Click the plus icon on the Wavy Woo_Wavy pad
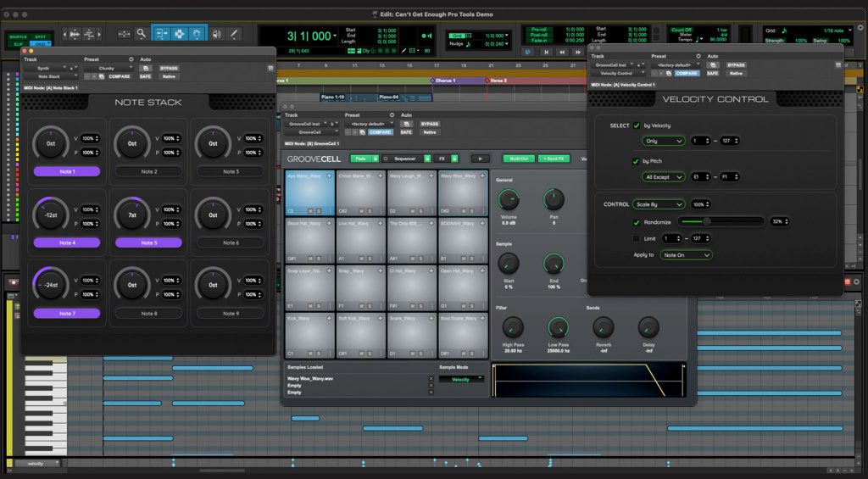 [482, 176]
